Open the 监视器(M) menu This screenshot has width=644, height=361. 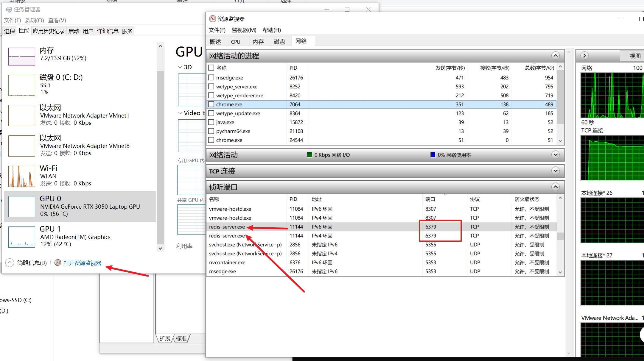pyautogui.click(x=244, y=30)
